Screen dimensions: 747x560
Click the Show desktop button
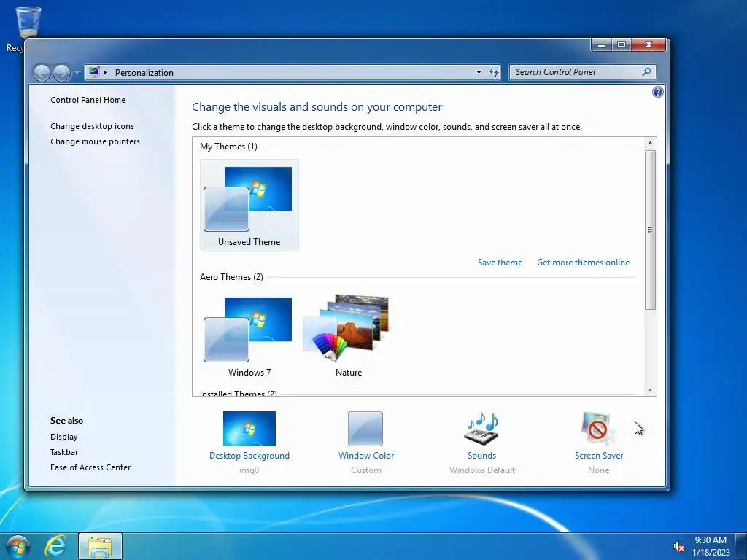[x=741, y=546]
